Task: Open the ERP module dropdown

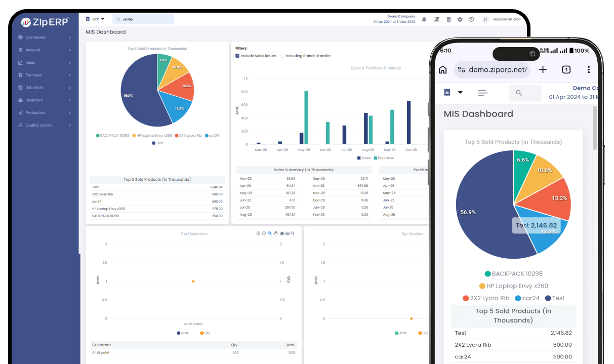Action: click(x=95, y=19)
